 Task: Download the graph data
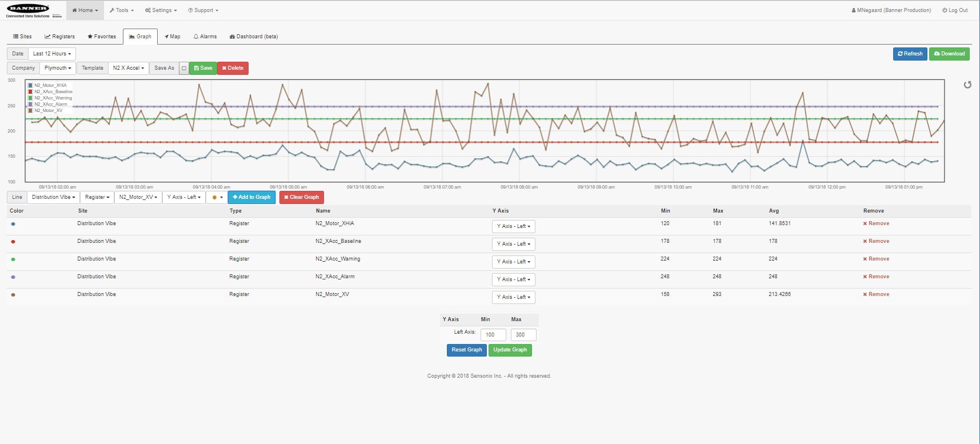[949, 54]
